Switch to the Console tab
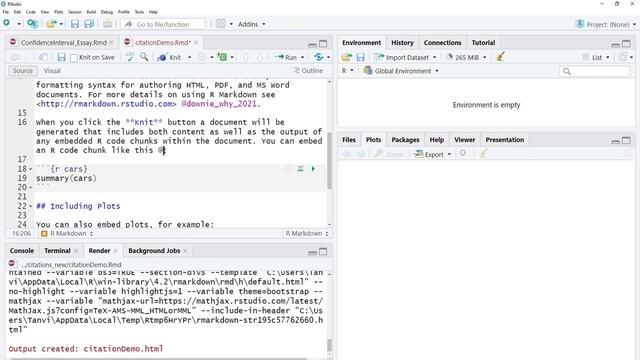Screen dimensions: 640x360 (22, 251)
